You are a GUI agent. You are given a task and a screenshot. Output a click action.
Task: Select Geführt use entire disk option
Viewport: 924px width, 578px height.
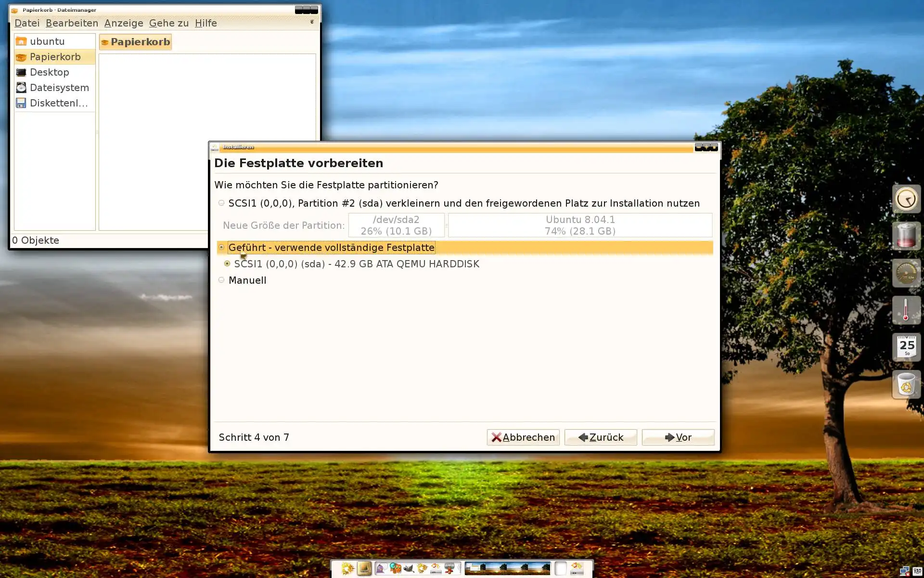(221, 248)
